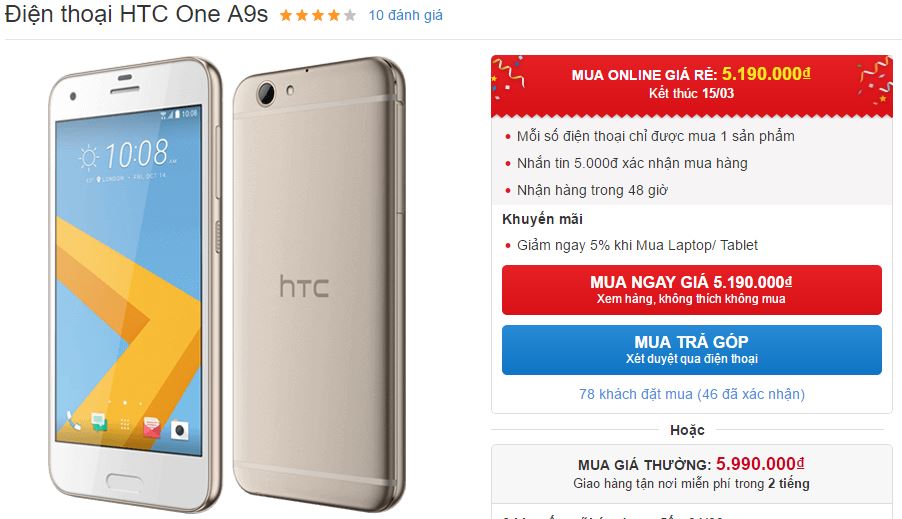The width and height of the screenshot is (902, 519).
Task: Click the HTC logo on phone back
Action: pos(304,287)
